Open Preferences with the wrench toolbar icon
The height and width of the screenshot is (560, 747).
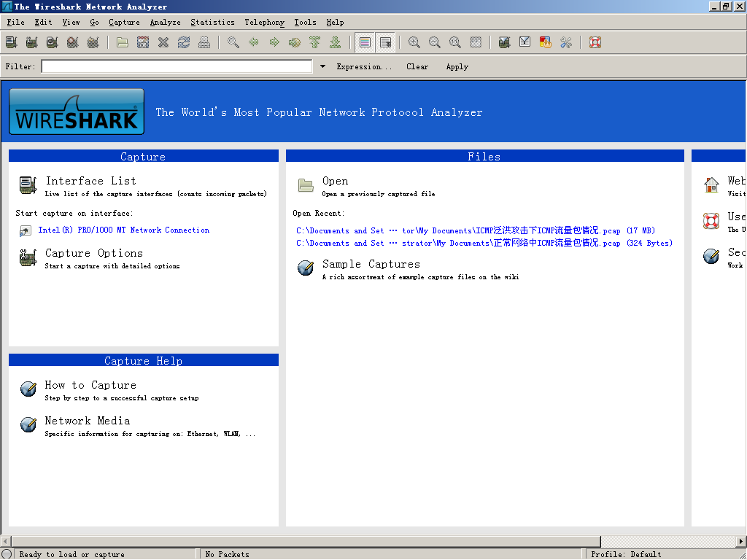click(566, 42)
